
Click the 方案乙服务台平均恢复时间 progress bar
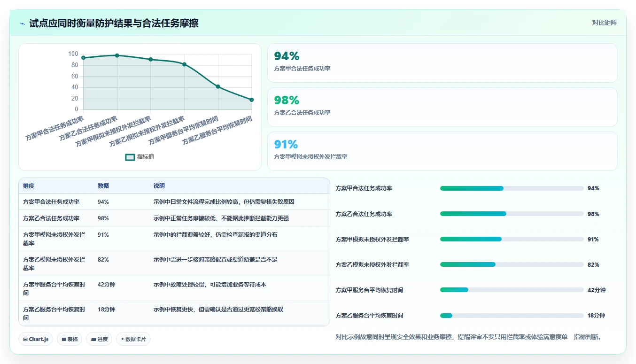tap(512, 315)
